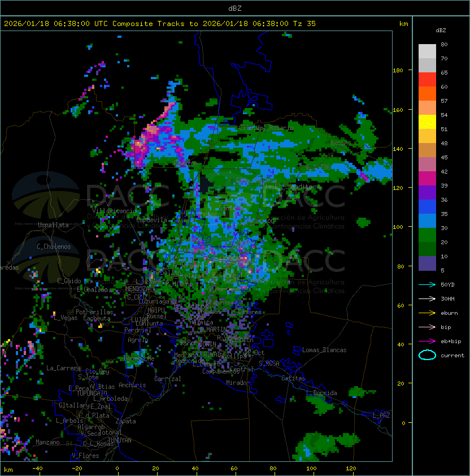Pick the light gray 70-80 dBZ color band
Image resolution: width=470 pixels, height=476 pixels.
(x=427, y=51)
